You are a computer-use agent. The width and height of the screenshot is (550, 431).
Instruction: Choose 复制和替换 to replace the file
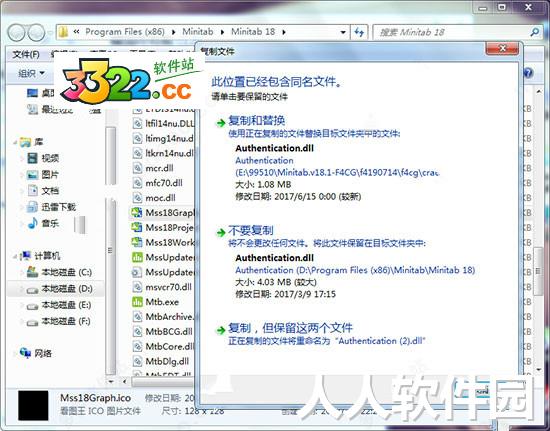pos(257,121)
